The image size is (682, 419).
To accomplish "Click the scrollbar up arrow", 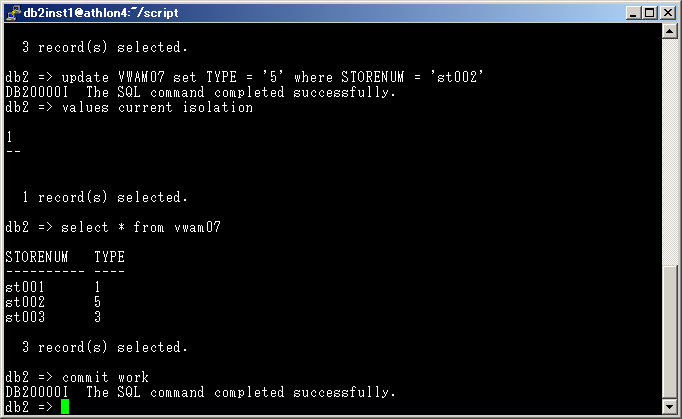I will pyautogui.click(x=670, y=33).
